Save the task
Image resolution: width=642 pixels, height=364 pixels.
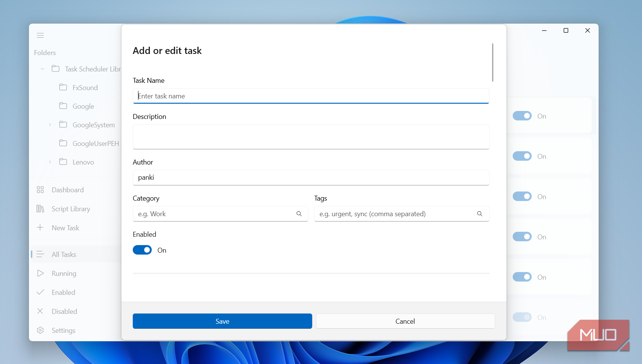point(222,321)
